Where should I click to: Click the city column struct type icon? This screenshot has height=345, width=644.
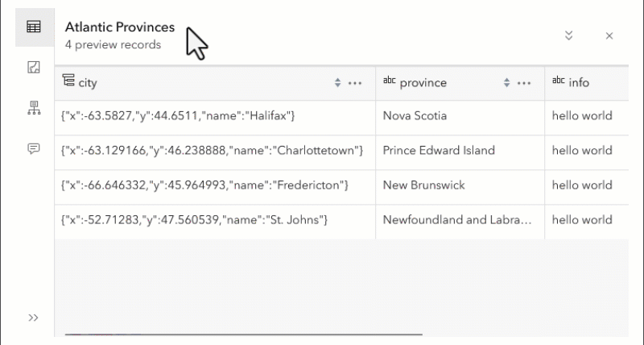tap(68, 81)
